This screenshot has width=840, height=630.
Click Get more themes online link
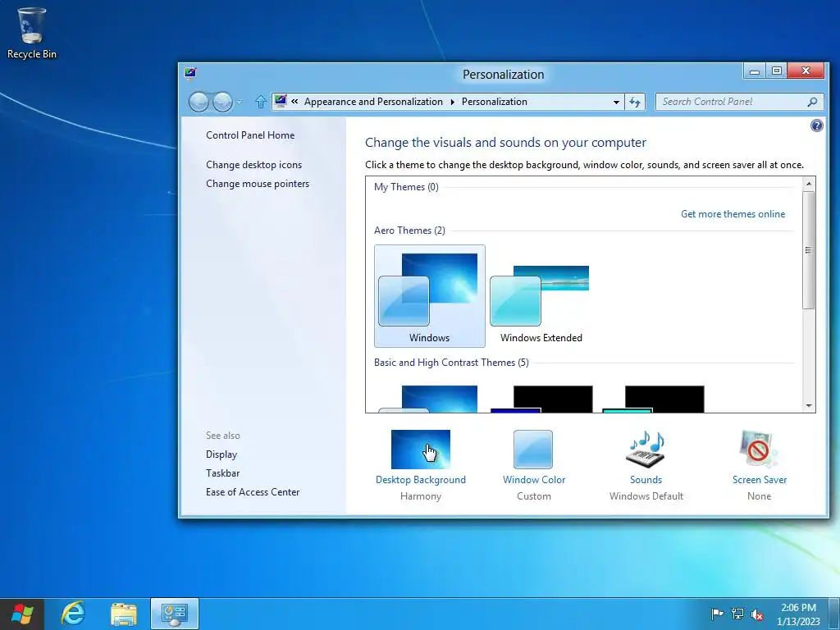[x=733, y=214]
